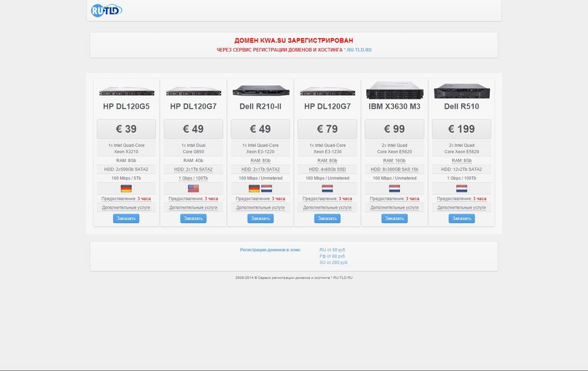Click the IBM X3630 M3 title

coord(395,106)
